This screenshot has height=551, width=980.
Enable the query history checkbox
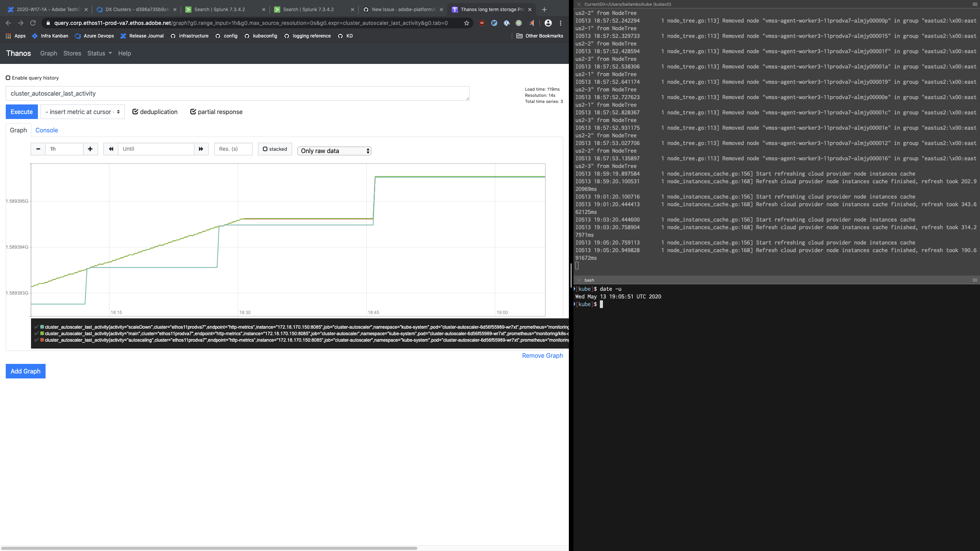click(x=8, y=78)
